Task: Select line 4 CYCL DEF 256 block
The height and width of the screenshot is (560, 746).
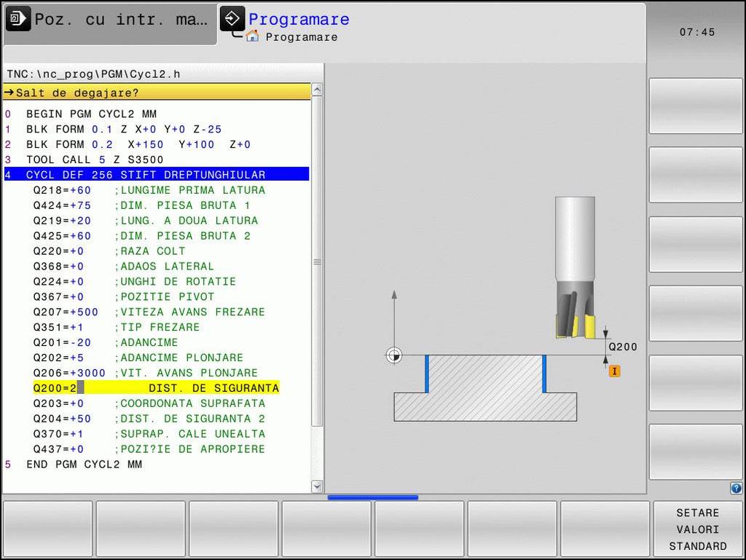Action: [x=157, y=175]
